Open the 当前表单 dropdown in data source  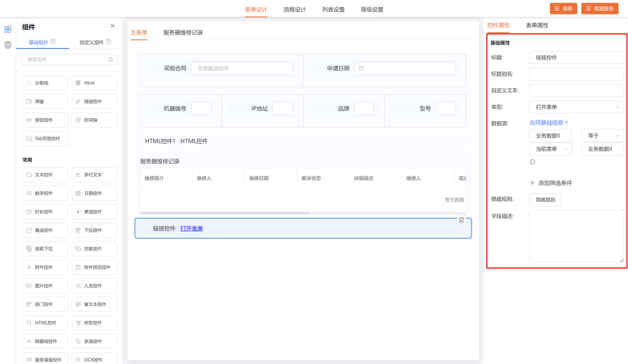coord(550,149)
